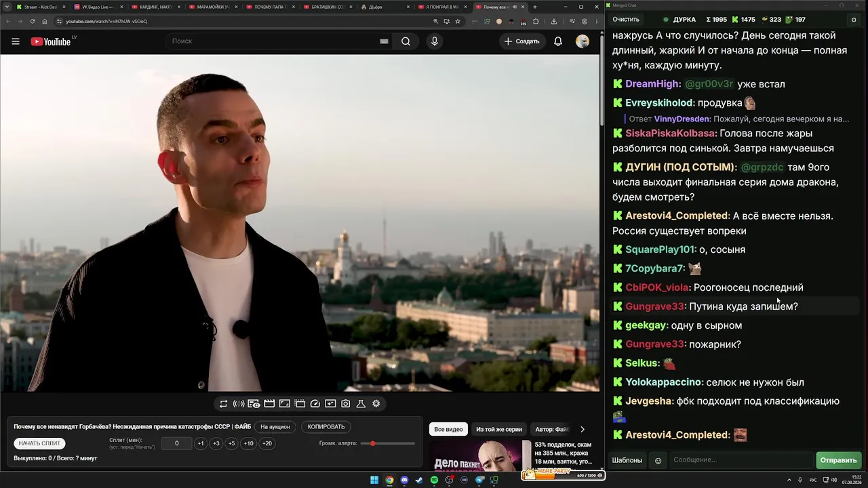Focus the split minutes input field

(x=177, y=443)
